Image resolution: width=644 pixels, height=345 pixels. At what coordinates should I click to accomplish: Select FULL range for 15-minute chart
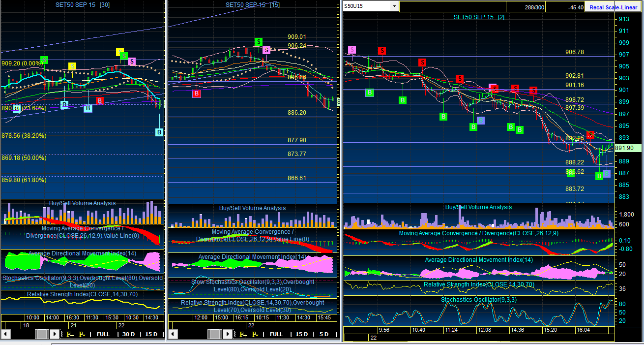276,334
